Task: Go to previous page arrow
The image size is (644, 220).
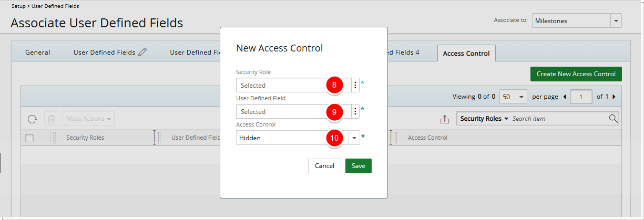Action: click(565, 97)
